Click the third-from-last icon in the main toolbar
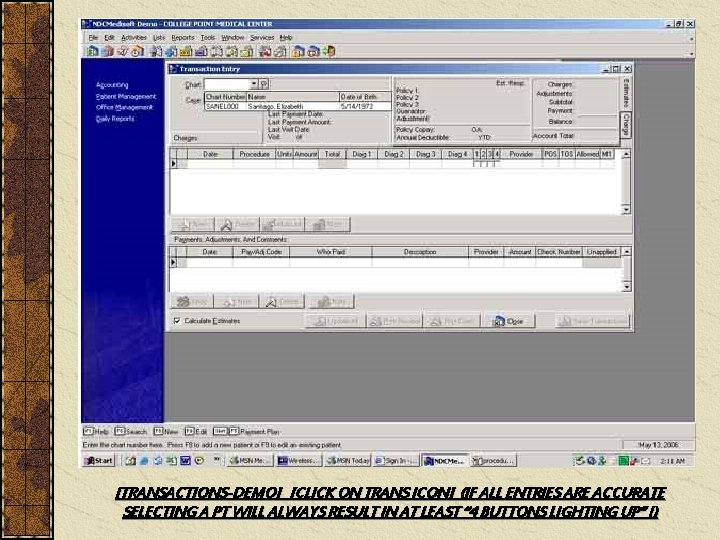720x540 pixels. [298, 51]
